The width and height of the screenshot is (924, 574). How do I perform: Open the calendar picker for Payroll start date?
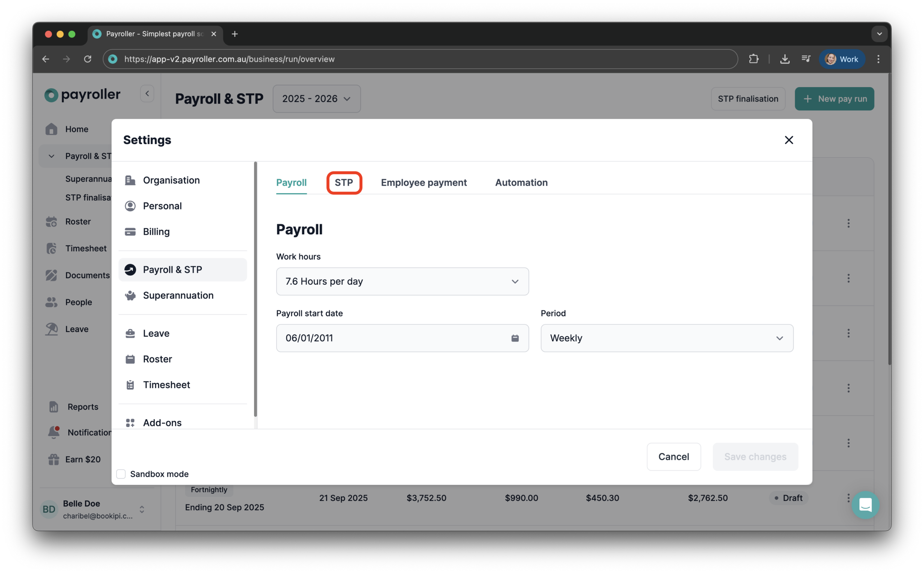click(x=515, y=338)
